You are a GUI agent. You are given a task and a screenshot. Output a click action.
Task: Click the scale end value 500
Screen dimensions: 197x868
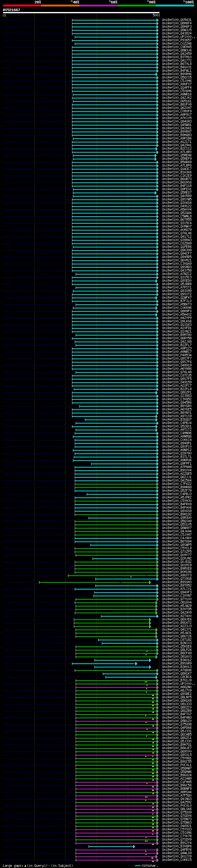(x=155, y=15)
